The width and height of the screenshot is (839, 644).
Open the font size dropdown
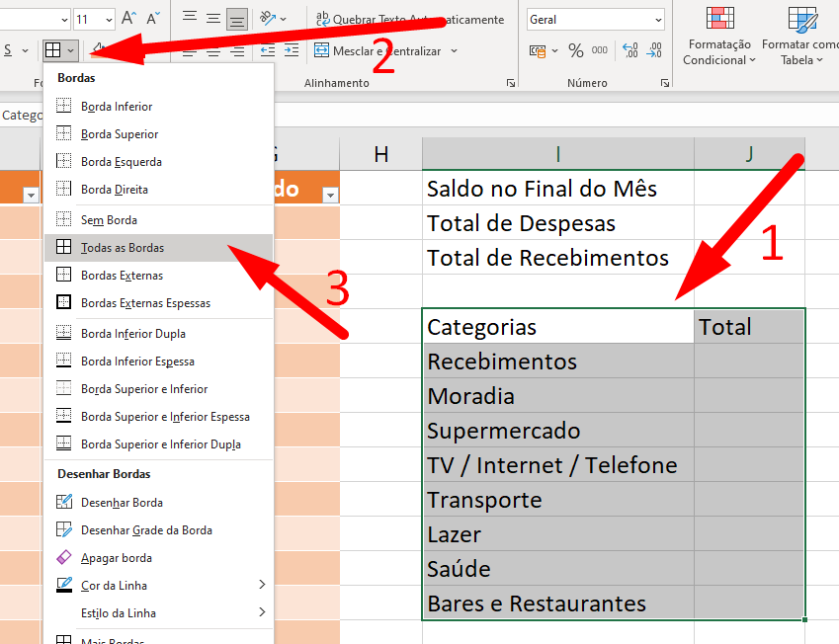point(109,20)
